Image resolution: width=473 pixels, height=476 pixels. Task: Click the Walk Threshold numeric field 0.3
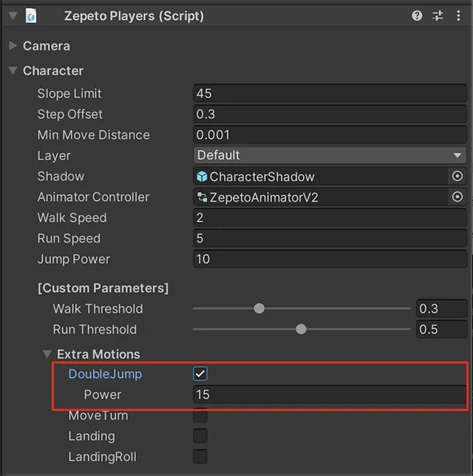441,308
